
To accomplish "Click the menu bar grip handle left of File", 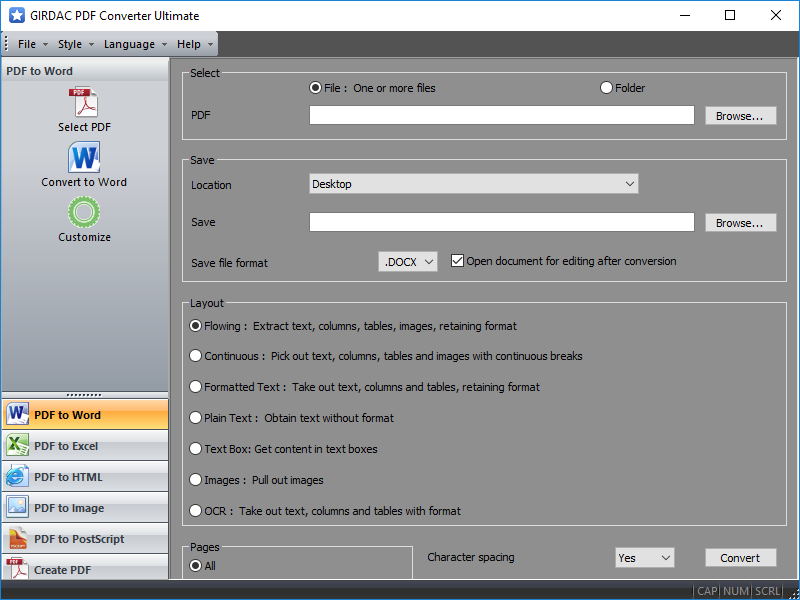I will (x=6, y=44).
